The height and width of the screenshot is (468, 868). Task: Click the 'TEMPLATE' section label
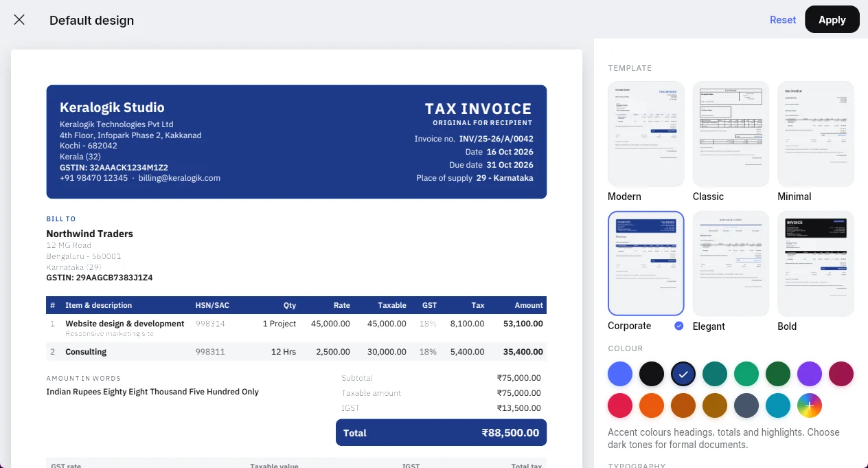click(630, 68)
